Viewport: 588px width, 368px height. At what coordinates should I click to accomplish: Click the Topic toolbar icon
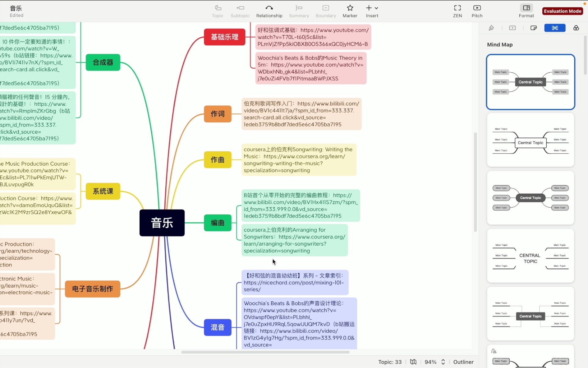click(x=218, y=11)
